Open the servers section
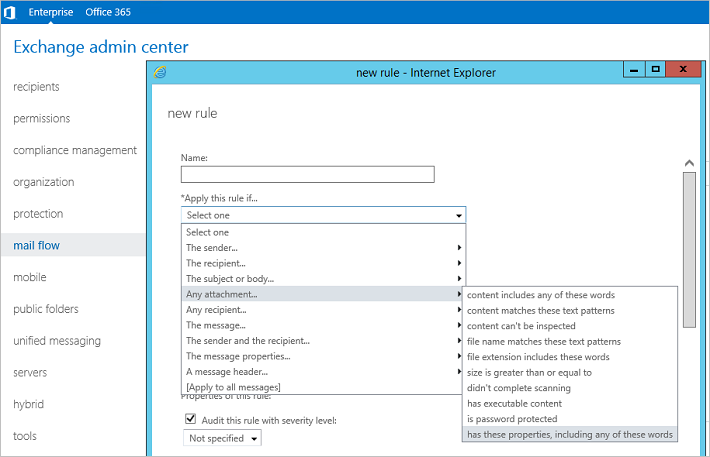This screenshot has width=710, height=457. click(30, 372)
